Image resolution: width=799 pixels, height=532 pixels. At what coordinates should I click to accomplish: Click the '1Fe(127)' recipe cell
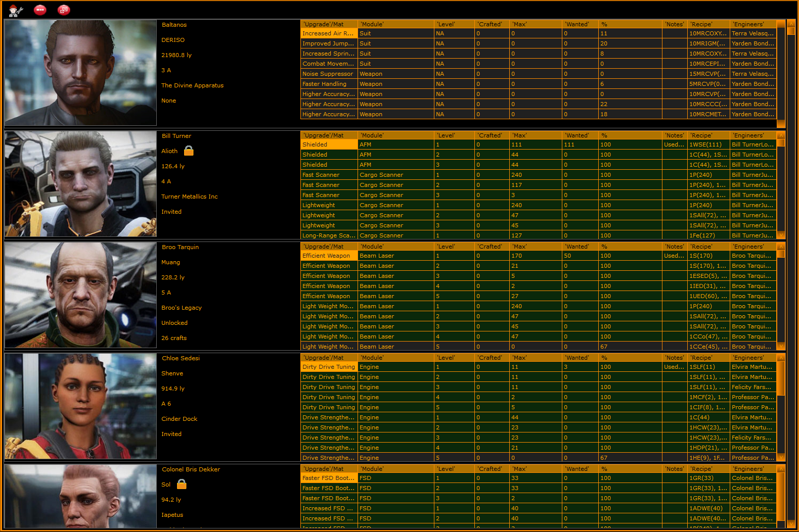click(708, 235)
